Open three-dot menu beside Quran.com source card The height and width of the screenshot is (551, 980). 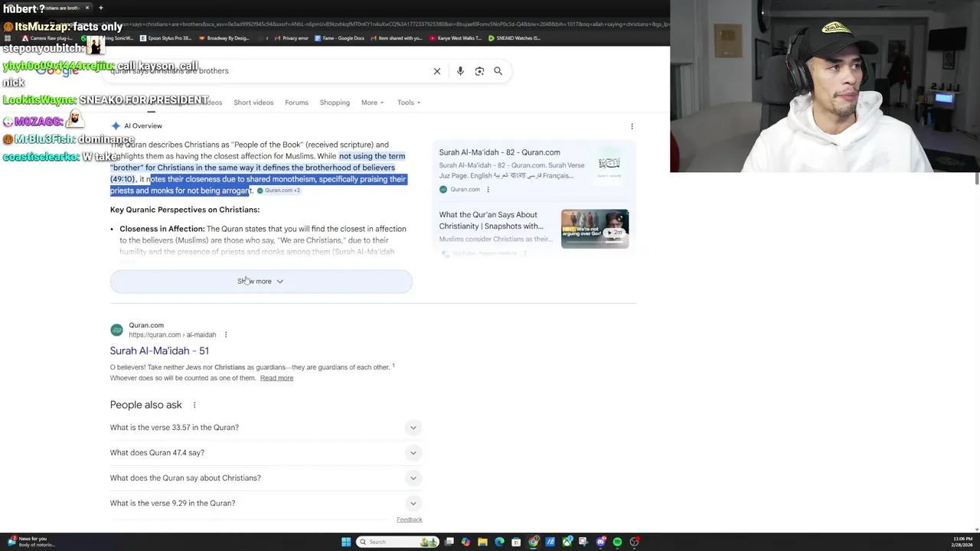click(x=488, y=190)
